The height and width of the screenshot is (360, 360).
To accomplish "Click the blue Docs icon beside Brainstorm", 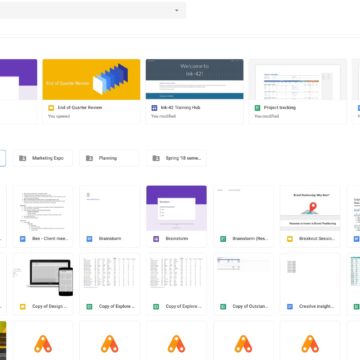I will [89, 239].
